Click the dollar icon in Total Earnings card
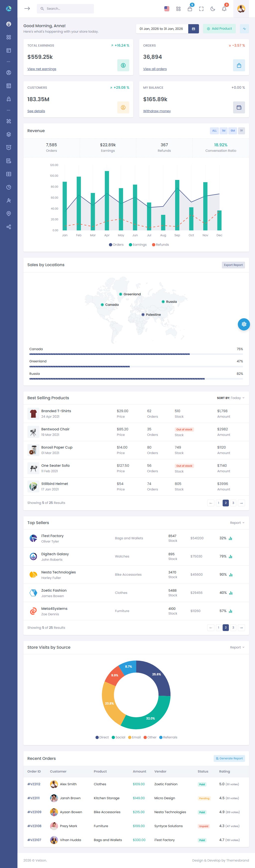This screenshot has height=868, width=255. (x=123, y=65)
